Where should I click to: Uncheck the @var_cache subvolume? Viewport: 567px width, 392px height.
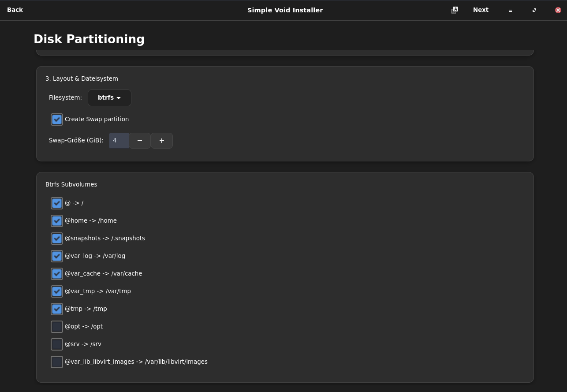pyautogui.click(x=57, y=274)
